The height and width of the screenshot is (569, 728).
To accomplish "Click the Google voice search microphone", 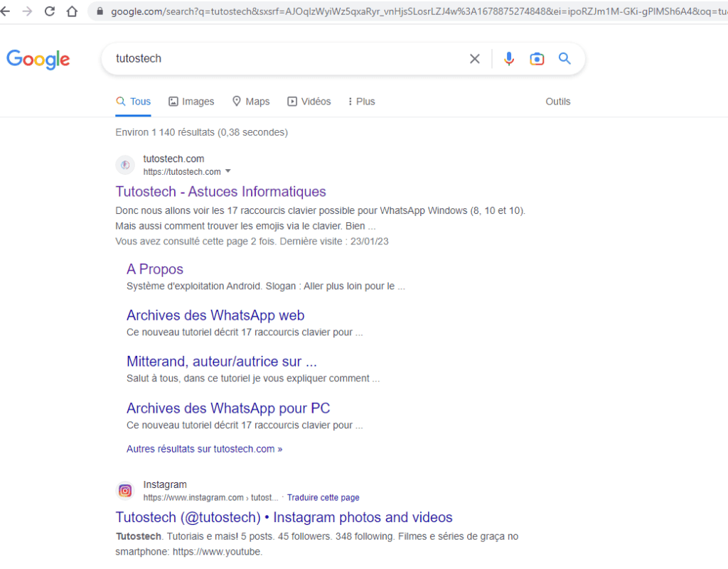I will tap(509, 58).
